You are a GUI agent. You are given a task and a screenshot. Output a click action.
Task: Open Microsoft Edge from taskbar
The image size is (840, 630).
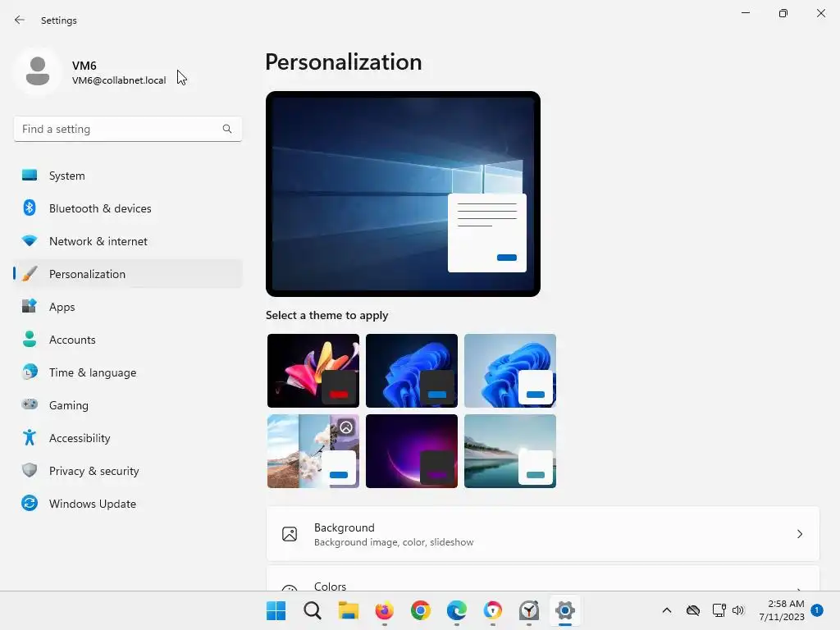pyautogui.click(x=456, y=610)
